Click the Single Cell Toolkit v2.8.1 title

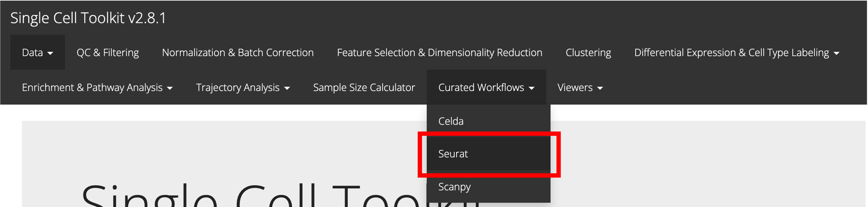tap(88, 18)
